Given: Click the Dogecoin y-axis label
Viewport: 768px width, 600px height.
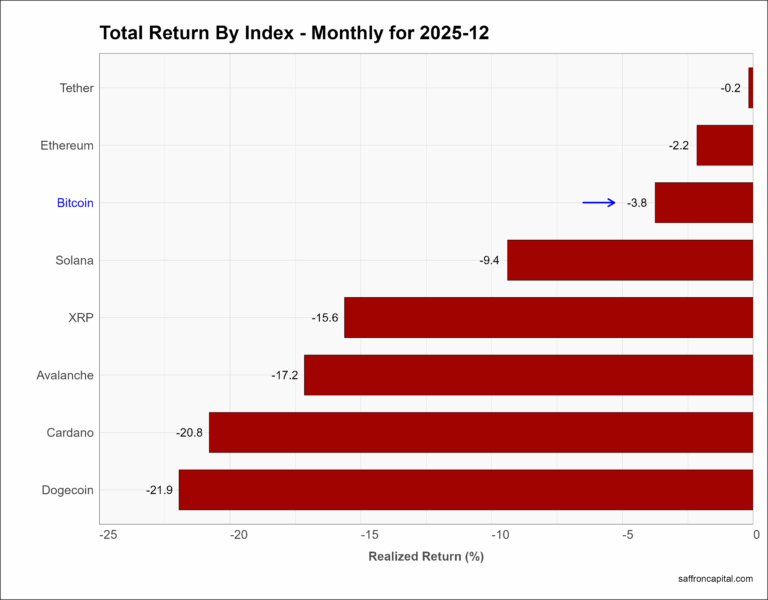Looking at the screenshot, I should pos(69,490).
